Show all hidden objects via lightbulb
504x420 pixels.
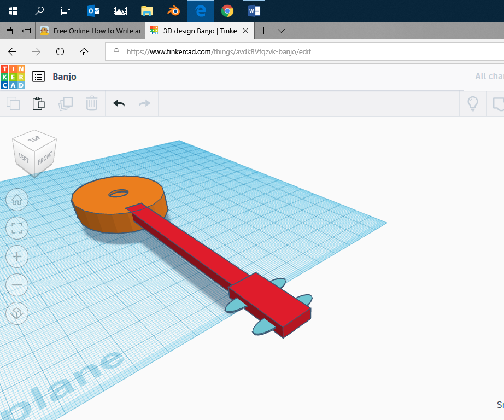tap(473, 103)
